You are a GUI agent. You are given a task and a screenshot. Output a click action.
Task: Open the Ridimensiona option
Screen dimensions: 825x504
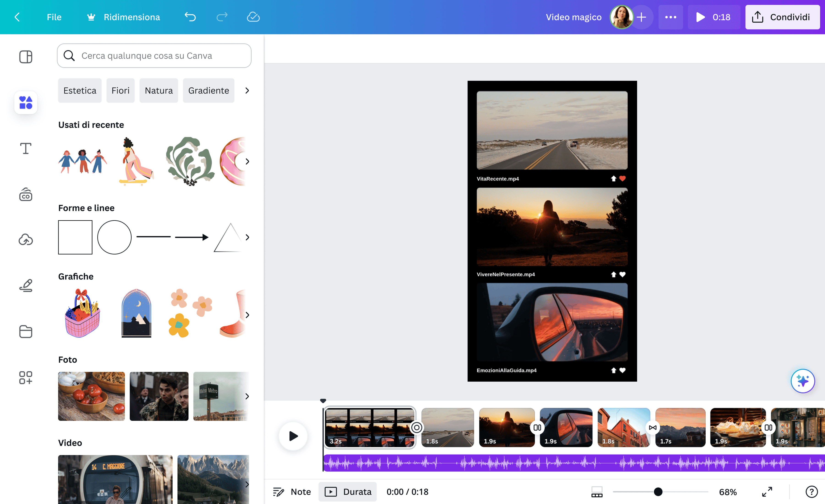(x=123, y=17)
